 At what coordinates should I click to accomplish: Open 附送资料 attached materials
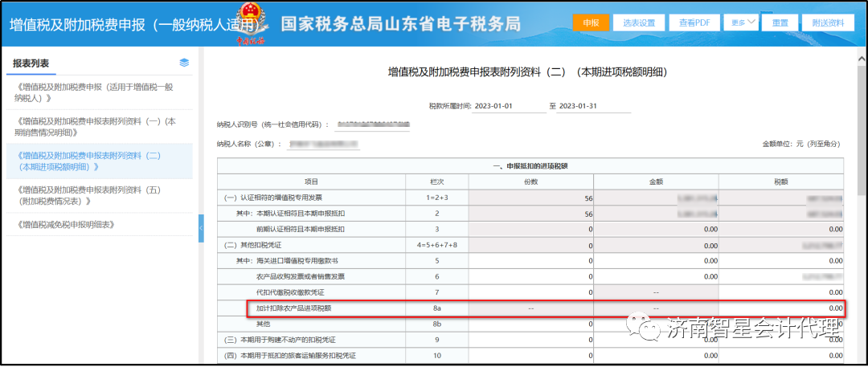click(x=828, y=22)
